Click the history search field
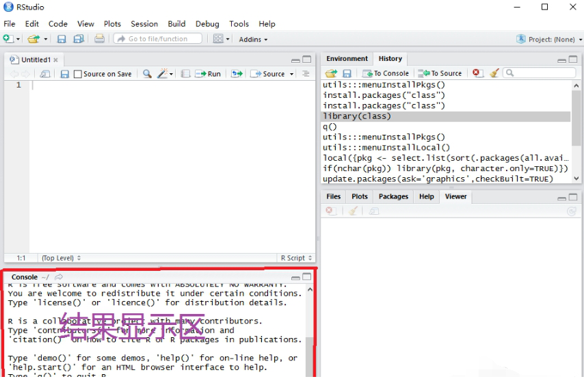 coord(539,73)
